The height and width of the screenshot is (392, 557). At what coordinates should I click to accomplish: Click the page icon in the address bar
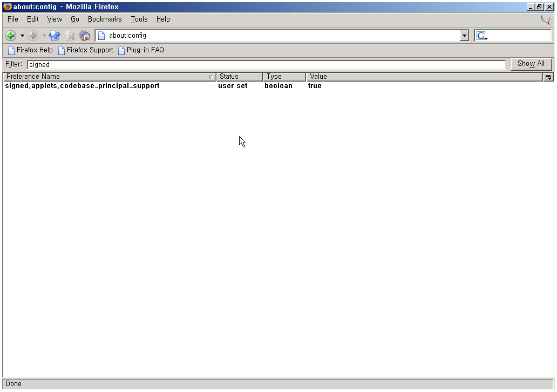[x=101, y=36]
